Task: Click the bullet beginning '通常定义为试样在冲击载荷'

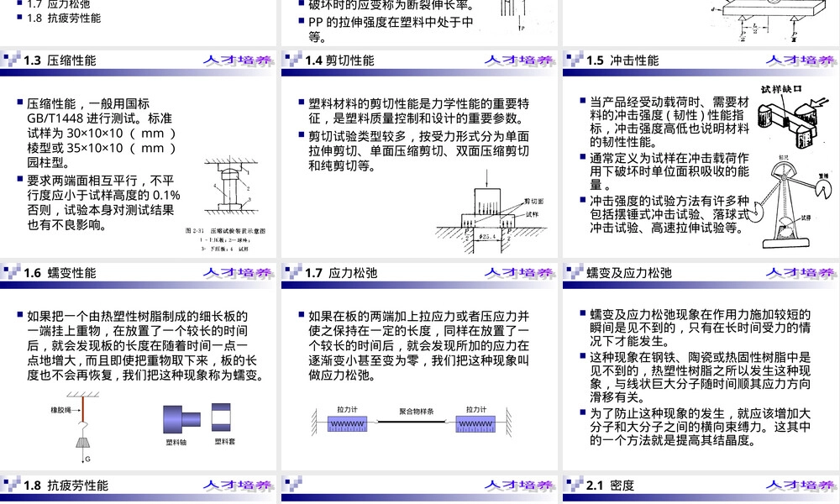Action: [669, 171]
